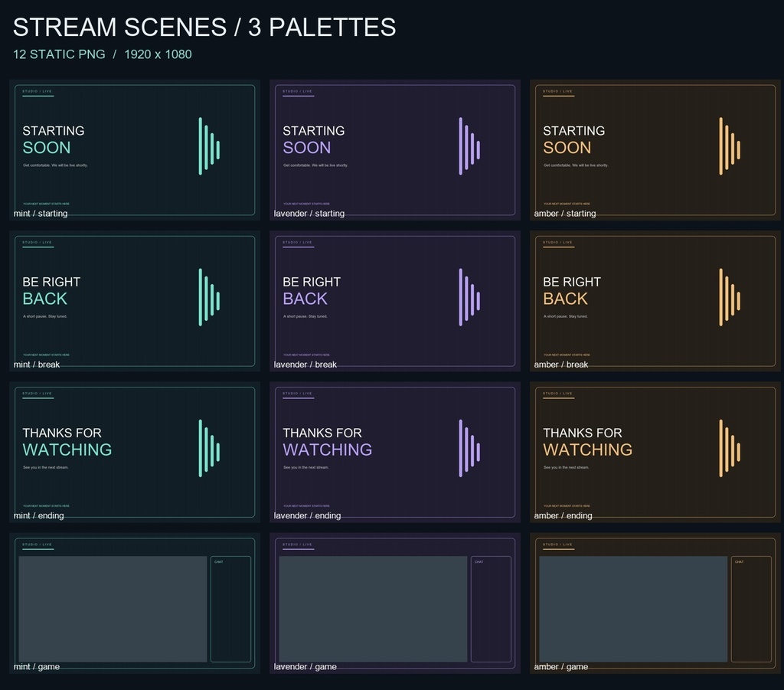The height and width of the screenshot is (690, 784).
Task: Select the lavender / break scene preview
Action: pyautogui.click(x=395, y=301)
